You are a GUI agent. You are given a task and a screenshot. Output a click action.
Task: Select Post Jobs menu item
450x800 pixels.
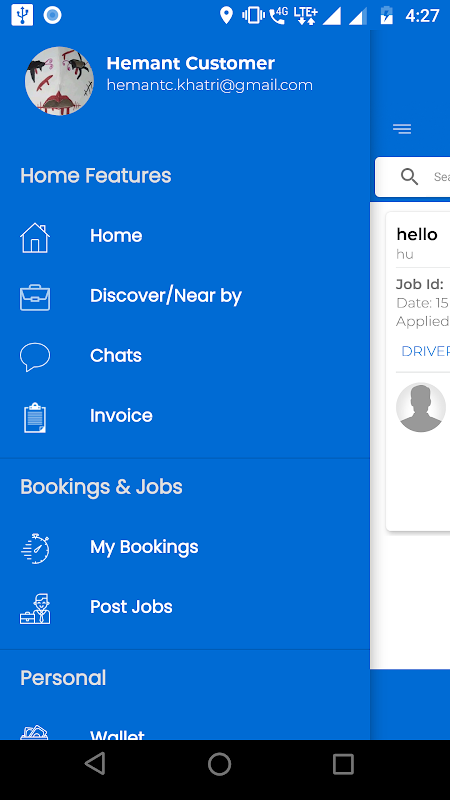click(x=185, y=607)
